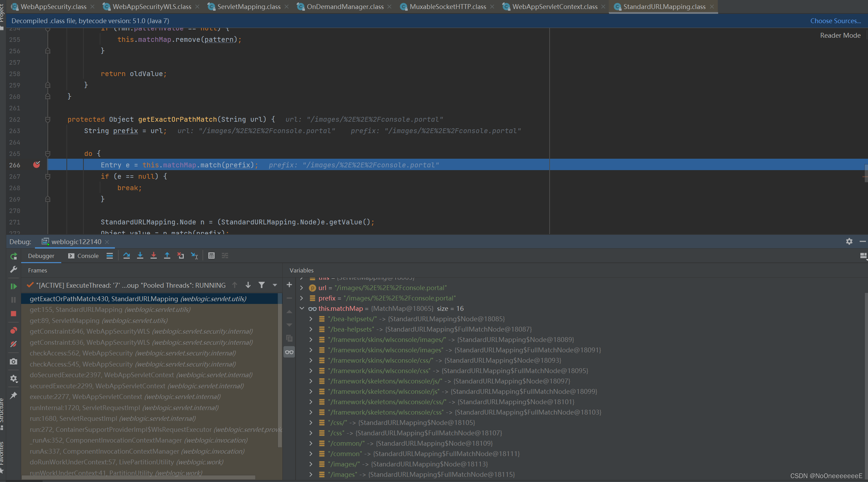Trace Current Stream Chain icon
Screen dimensions: 868x482
225,256
